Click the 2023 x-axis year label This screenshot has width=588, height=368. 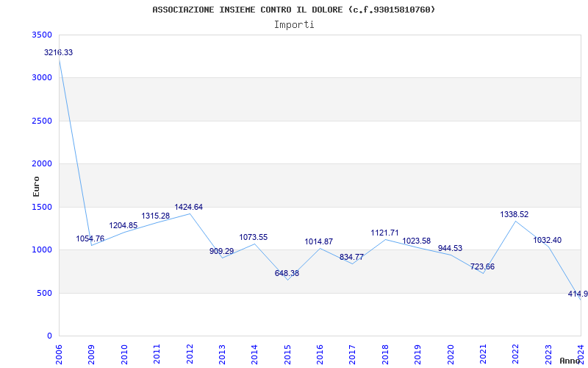click(x=548, y=353)
